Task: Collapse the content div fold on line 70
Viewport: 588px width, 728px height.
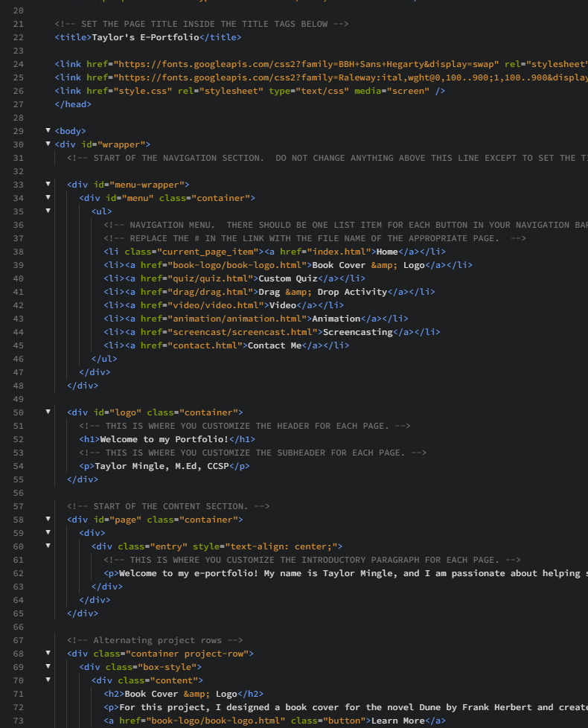Action: (48, 680)
